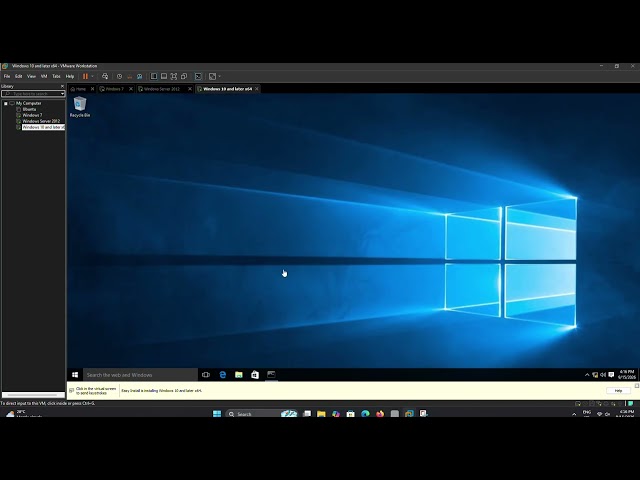
Task: Take a snapshot of this virtual machine
Action: [119, 76]
